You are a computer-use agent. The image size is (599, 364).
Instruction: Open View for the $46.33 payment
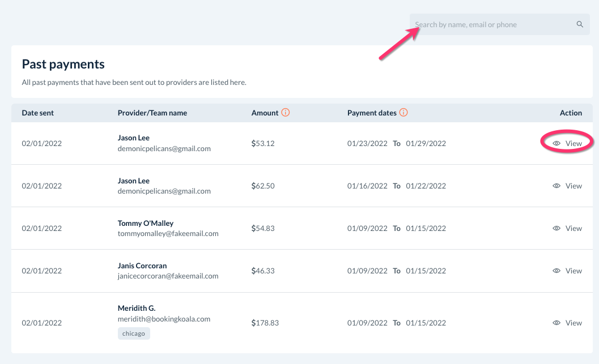point(573,271)
